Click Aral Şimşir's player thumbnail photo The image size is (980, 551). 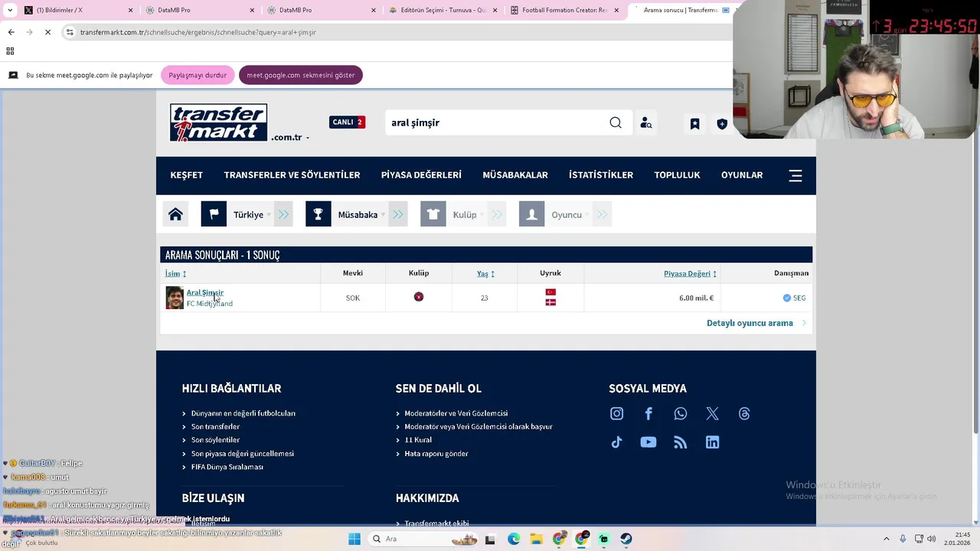(x=175, y=298)
